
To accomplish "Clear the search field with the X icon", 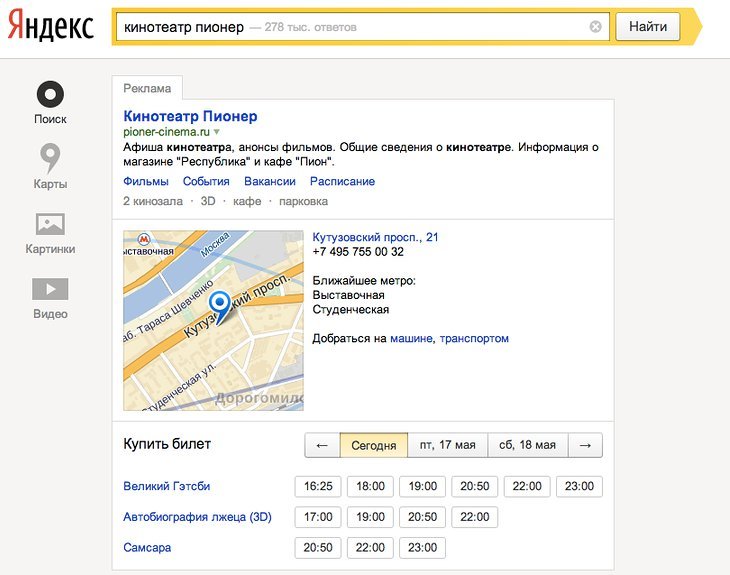I will [595, 27].
